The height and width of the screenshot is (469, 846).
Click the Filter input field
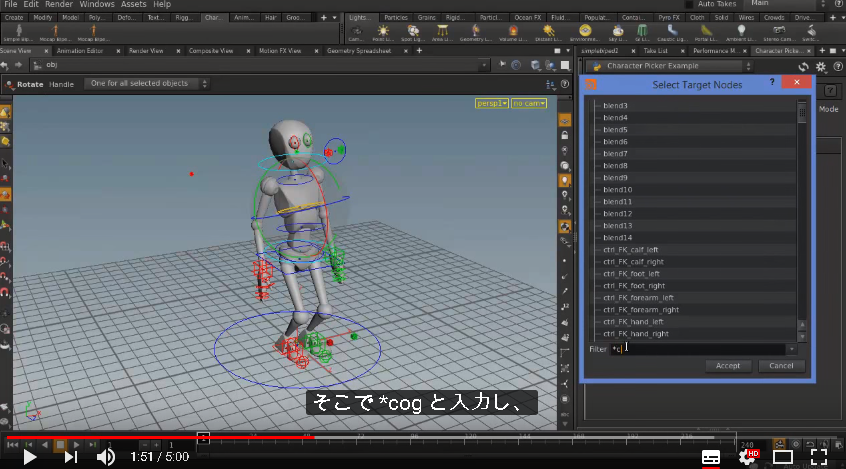pos(698,349)
